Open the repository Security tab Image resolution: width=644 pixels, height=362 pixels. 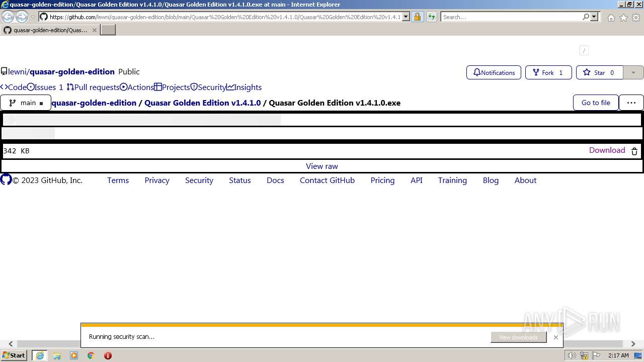(208, 87)
